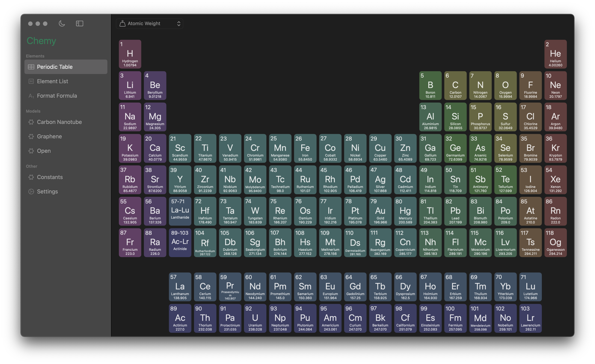Toggle the sidebar with the panel icon

coord(79,23)
